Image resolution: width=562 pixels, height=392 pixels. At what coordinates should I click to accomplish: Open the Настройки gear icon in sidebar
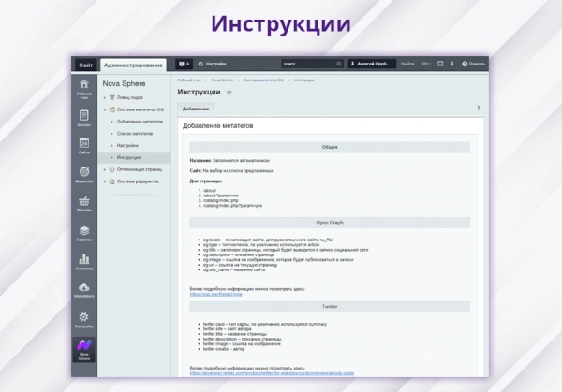point(84,320)
